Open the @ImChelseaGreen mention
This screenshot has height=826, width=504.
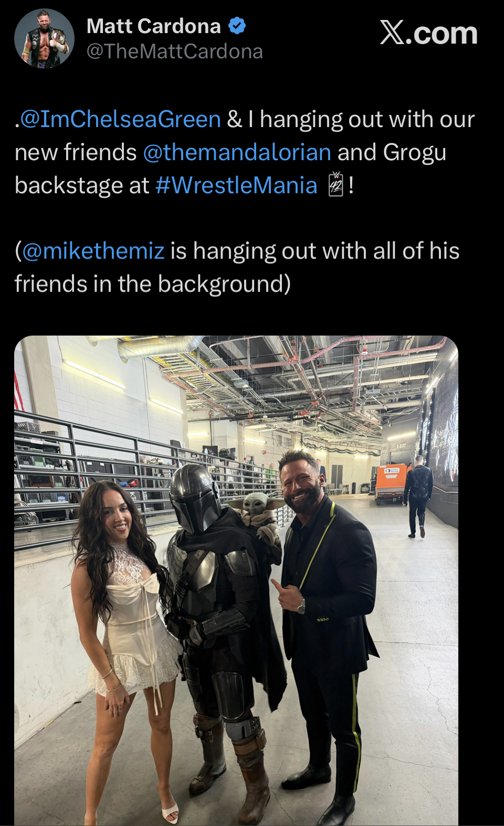coord(120,119)
